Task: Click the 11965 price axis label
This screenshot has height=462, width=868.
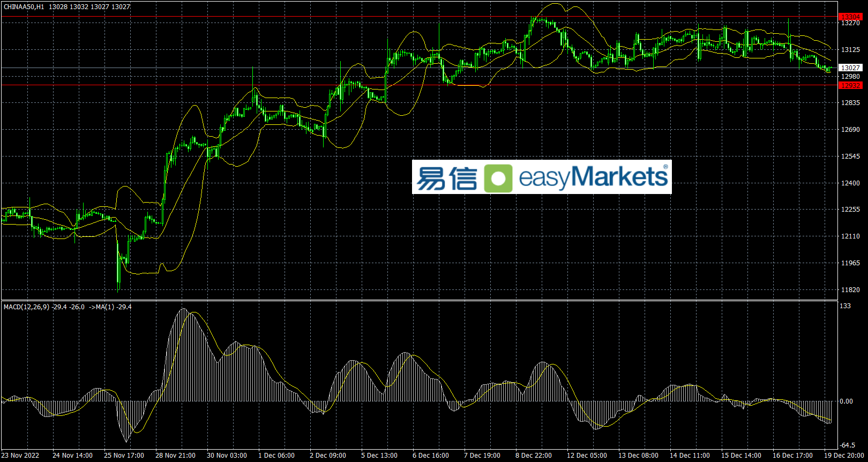Action: [x=850, y=263]
